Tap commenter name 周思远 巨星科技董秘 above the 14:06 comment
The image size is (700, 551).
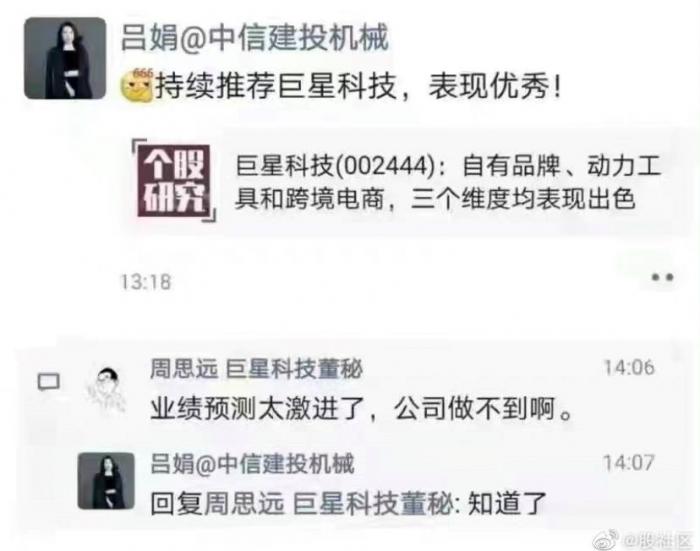click(x=256, y=370)
